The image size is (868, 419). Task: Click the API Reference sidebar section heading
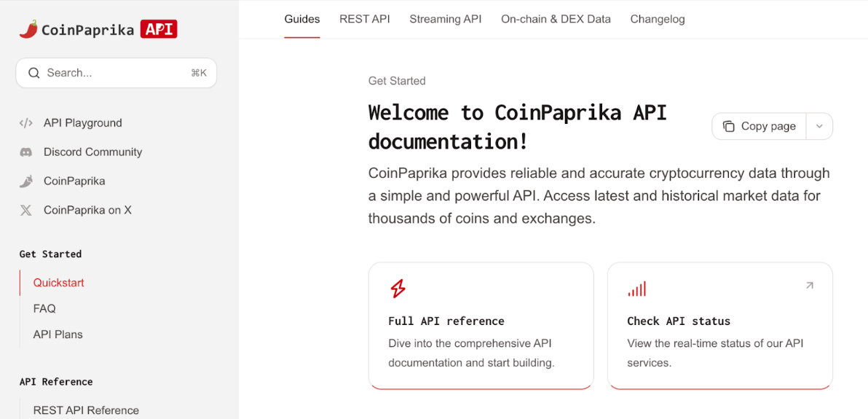tap(56, 382)
